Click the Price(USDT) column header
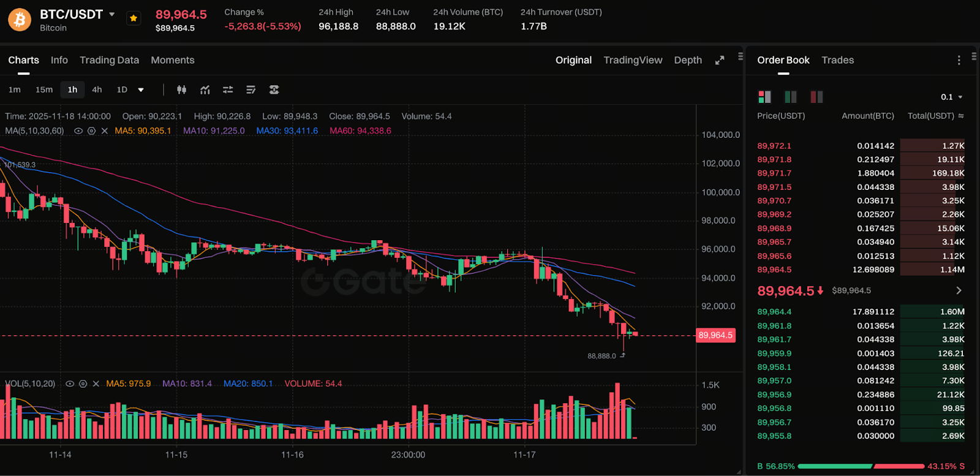980x476 pixels. point(781,116)
